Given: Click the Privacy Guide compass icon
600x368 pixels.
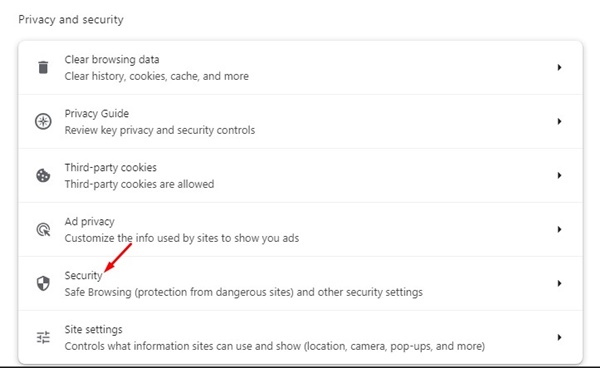Looking at the screenshot, I should click(x=43, y=122).
